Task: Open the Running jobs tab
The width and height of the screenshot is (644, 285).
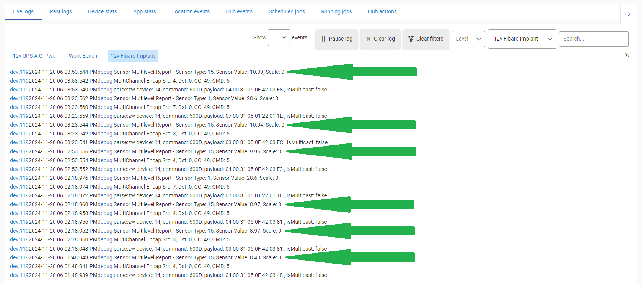Action: point(336,11)
